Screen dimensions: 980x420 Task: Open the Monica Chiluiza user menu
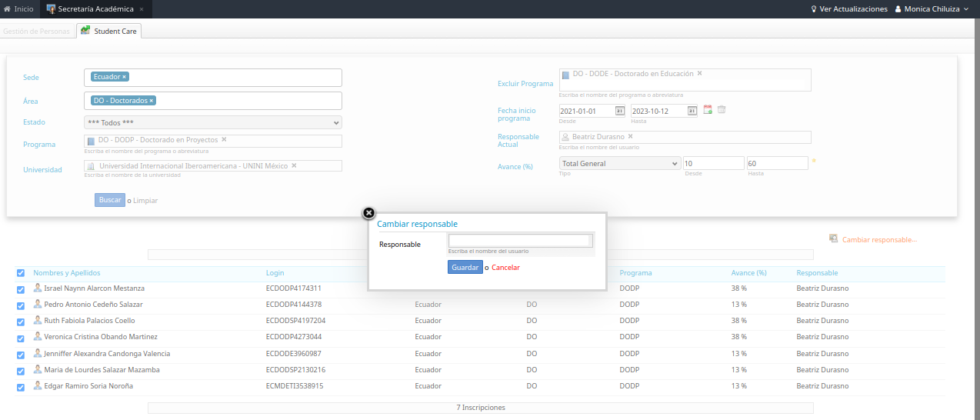click(931, 9)
